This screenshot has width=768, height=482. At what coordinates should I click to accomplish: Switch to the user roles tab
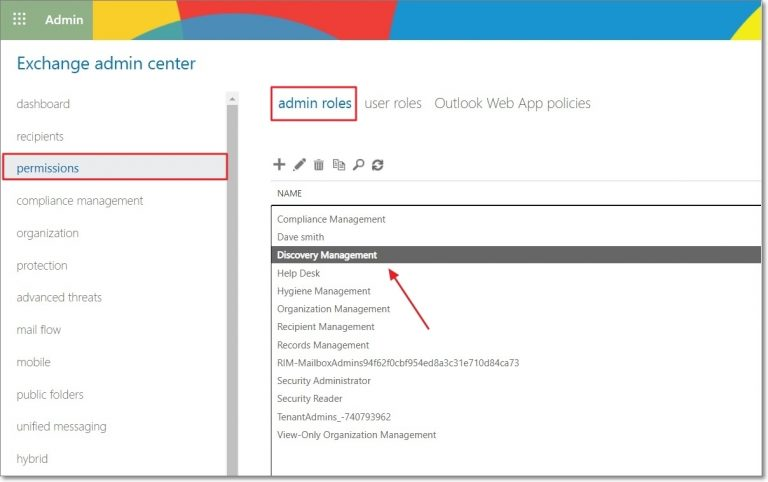[x=393, y=103]
